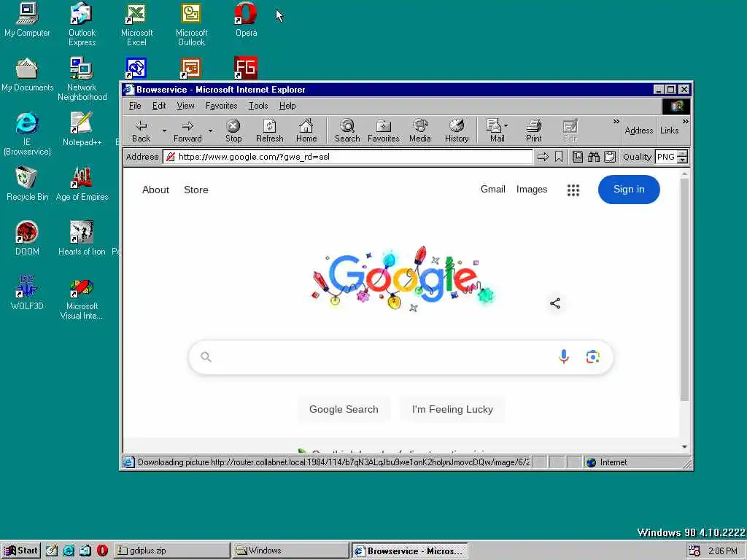The image size is (747, 560).
Task: Open the Opera desktop shortcut
Action: coord(246,20)
